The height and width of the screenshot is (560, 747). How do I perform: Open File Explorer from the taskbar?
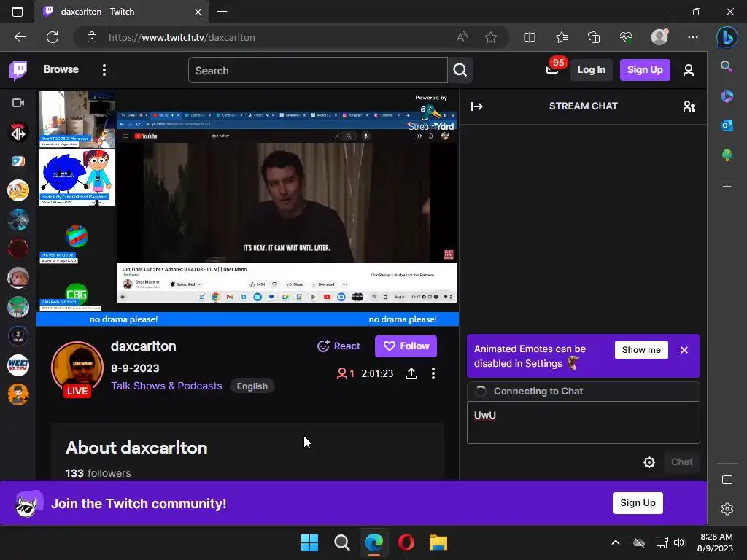[438, 542]
